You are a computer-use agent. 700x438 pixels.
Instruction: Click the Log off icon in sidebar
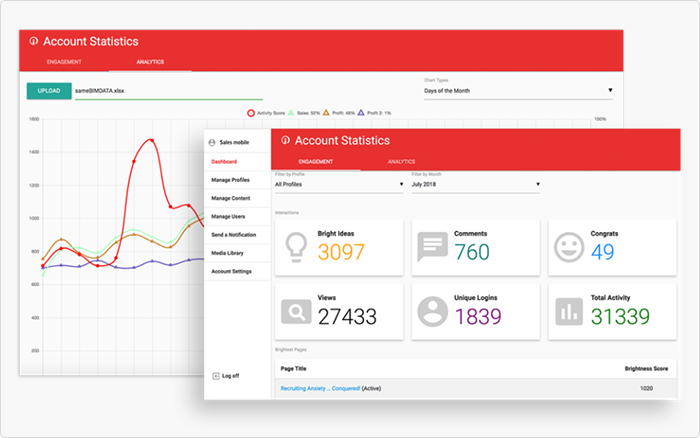pyautogui.click(x=216, y=376)
